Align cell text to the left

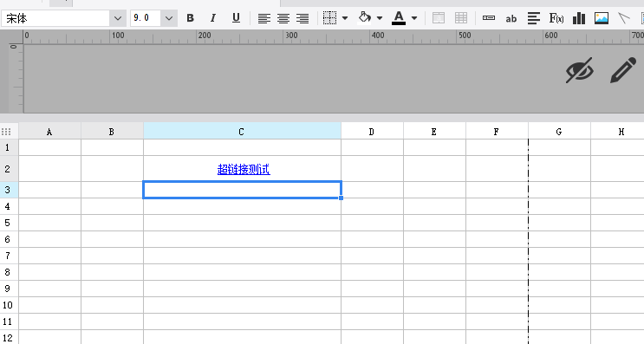pyautogui.click(x=264, y=18)
